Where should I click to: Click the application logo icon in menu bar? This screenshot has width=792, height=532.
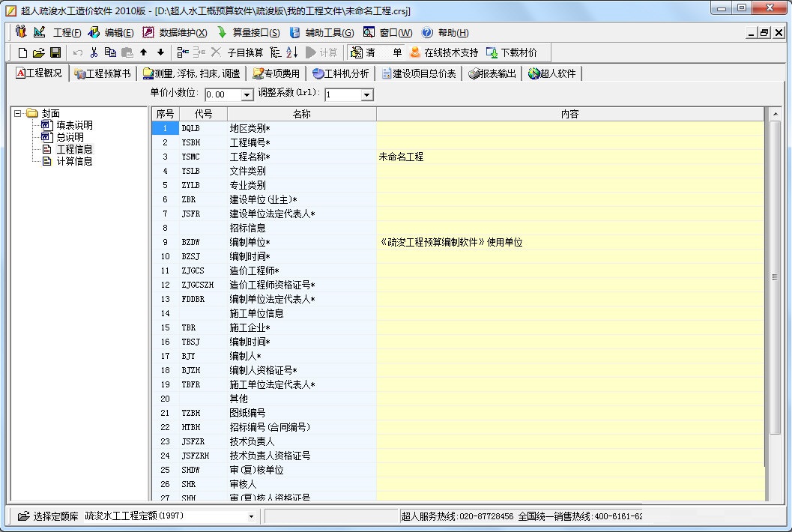[x=21, y=31]
